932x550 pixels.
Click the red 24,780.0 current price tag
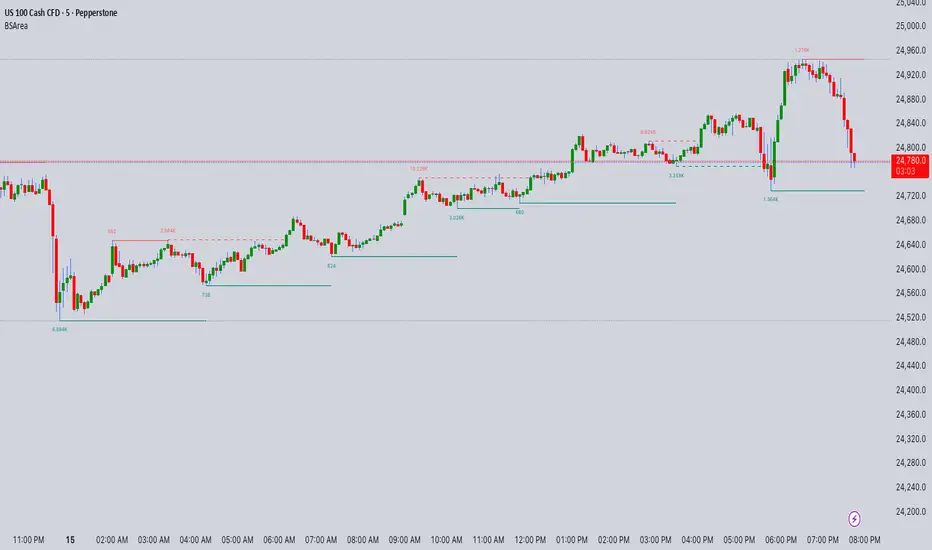[912, 160]
